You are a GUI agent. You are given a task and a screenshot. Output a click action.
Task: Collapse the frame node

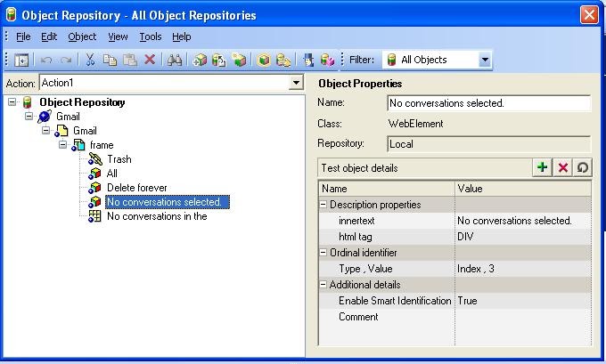coord(62,145)
